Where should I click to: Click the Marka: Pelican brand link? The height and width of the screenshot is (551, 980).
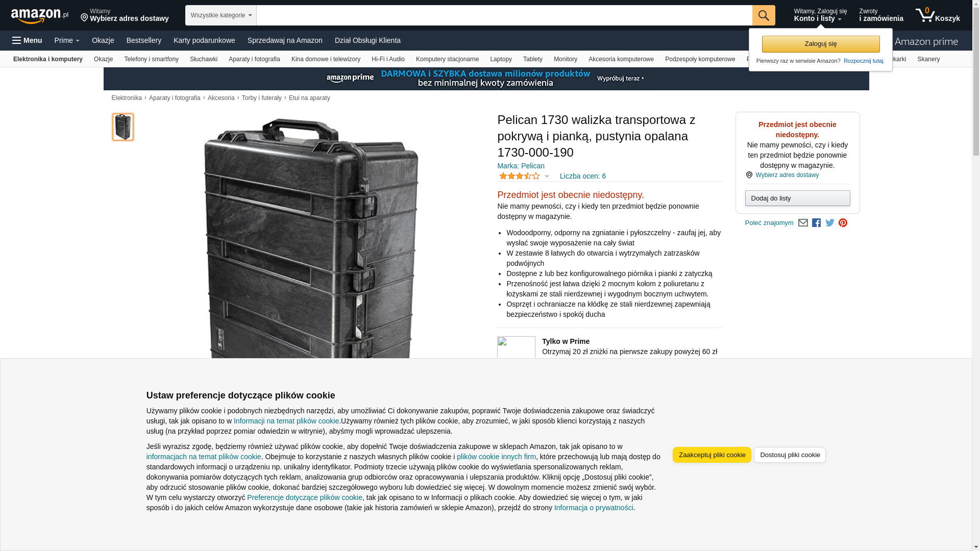click(521, 166)
